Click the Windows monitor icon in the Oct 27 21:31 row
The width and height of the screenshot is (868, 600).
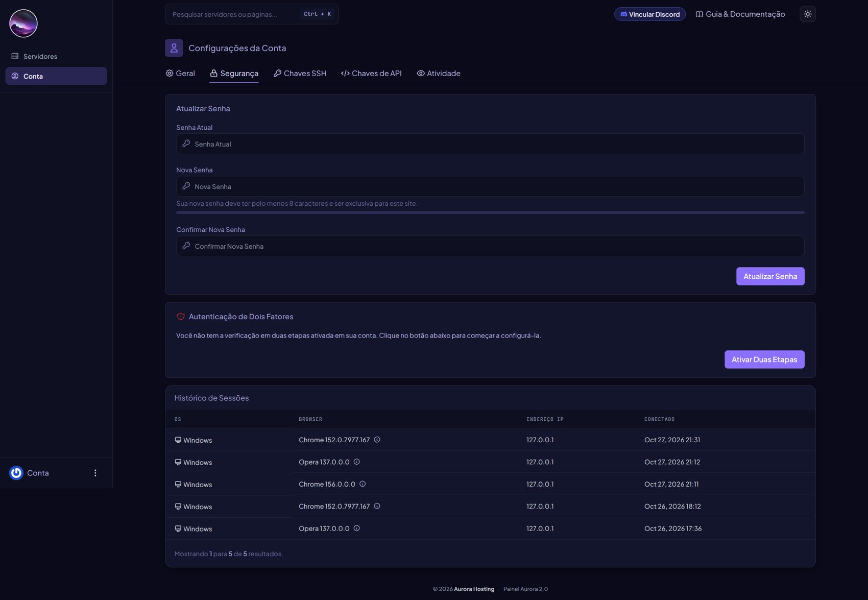pos(178,440)
